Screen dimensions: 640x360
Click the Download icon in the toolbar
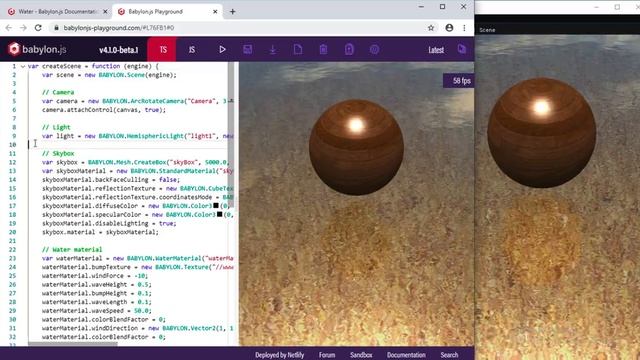coord(273,49)
